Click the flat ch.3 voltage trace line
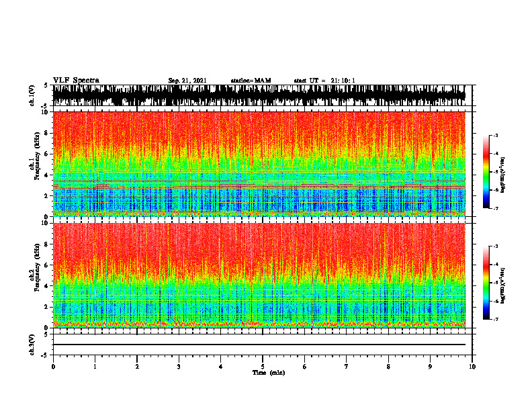Screen dimensions: 532x411 (x=259, y=345)
